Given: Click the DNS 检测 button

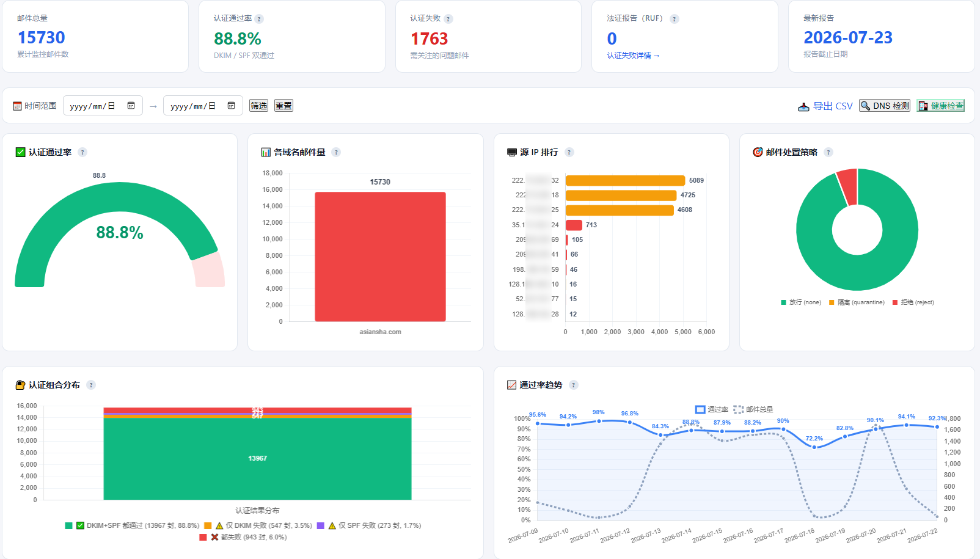Looking at the screenshot, I should pyautogui.click(x=885, y=106).
